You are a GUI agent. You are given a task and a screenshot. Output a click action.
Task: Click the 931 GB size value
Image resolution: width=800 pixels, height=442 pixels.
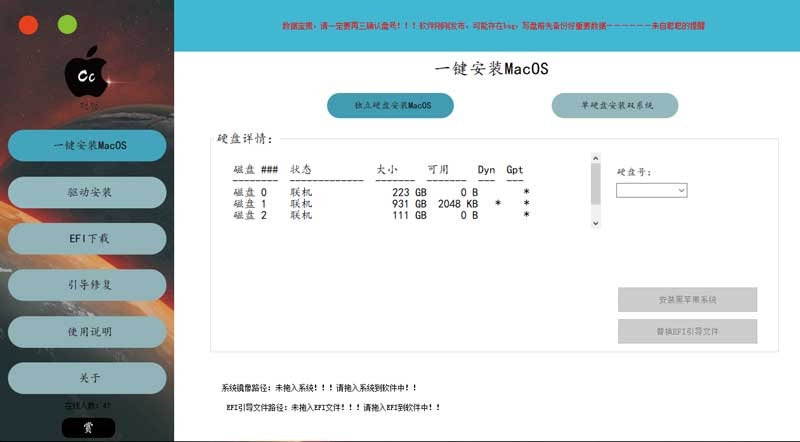click(x=409, y=204)
